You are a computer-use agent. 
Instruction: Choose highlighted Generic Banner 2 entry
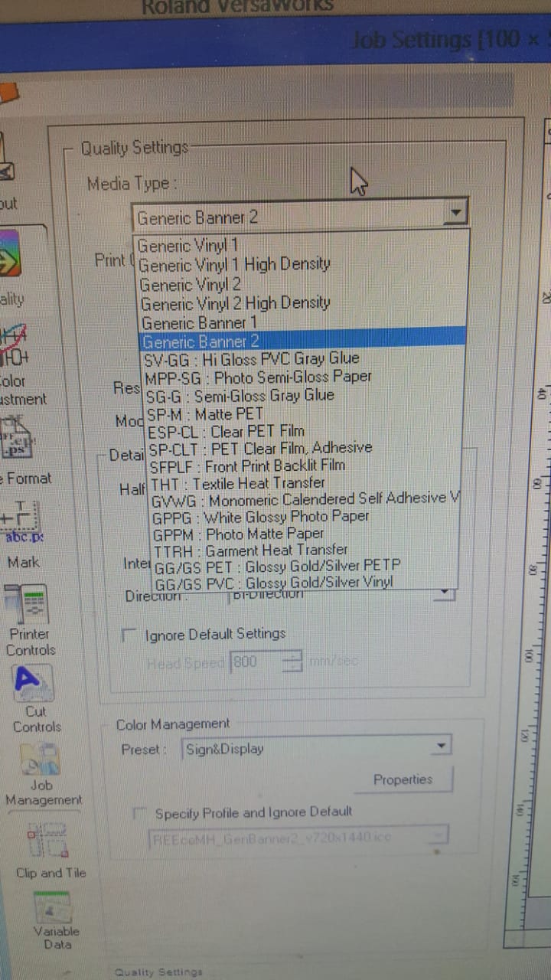[302, 341]
